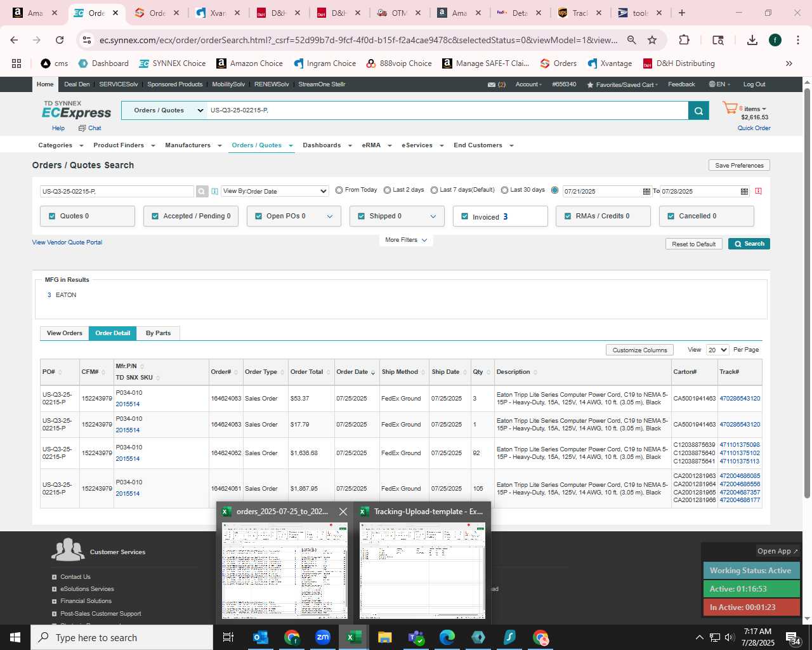Click the mail envelope icon with (2)
812x650 pixels.
click(492, 84)
